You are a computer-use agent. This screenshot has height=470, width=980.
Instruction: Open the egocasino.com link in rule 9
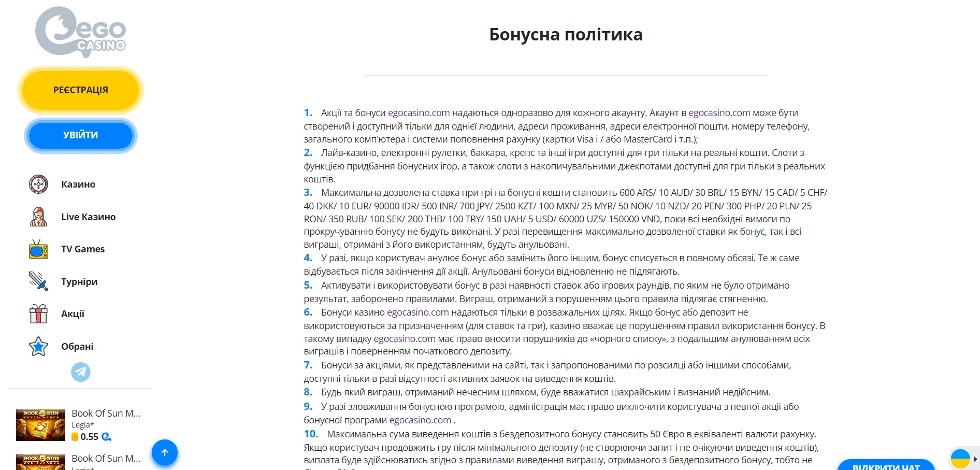pos(420,420)
